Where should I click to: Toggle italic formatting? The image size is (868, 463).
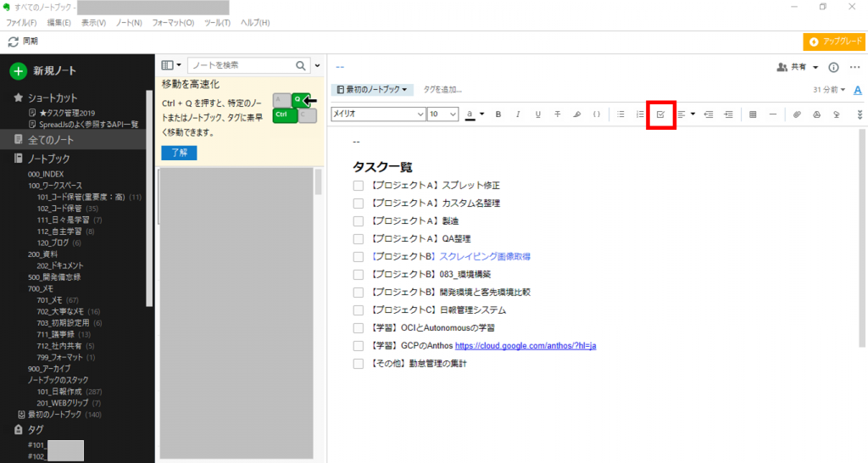518,114
